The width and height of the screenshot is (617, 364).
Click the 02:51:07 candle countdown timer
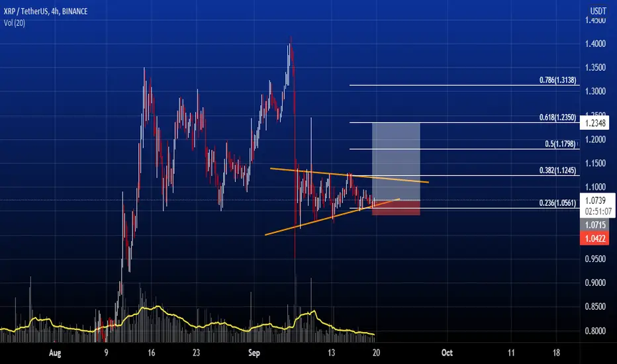click(598, 212)
